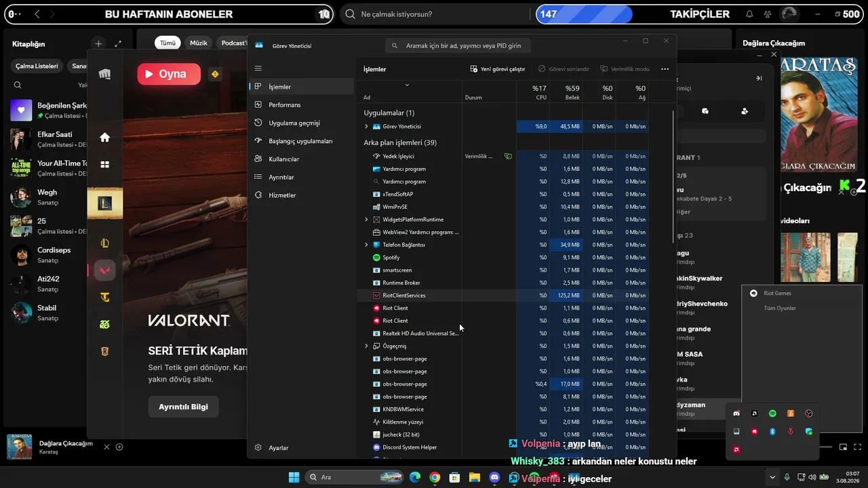This screenshot has height=488, width=868.
Task: Sort processes by the Bellek column header
Action: (565, 93)
